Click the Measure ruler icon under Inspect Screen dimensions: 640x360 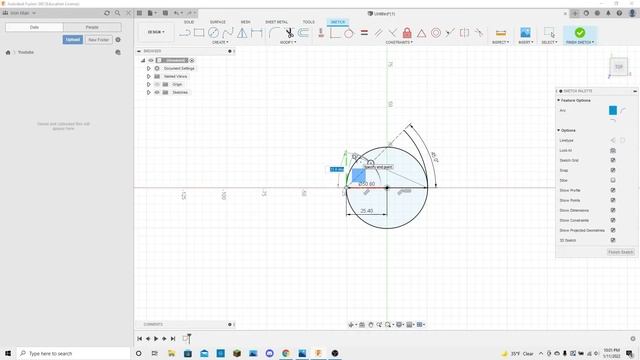tap(501, 33)
